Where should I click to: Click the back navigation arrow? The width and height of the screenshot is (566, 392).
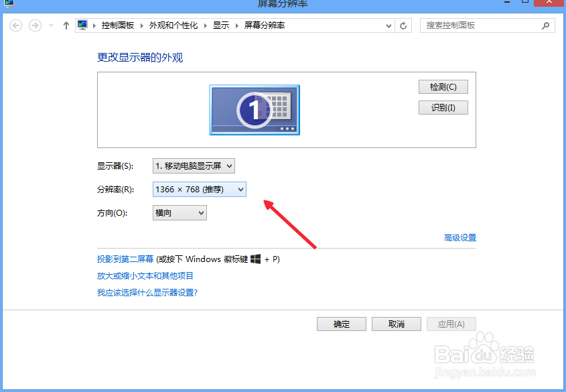[15, 25]
